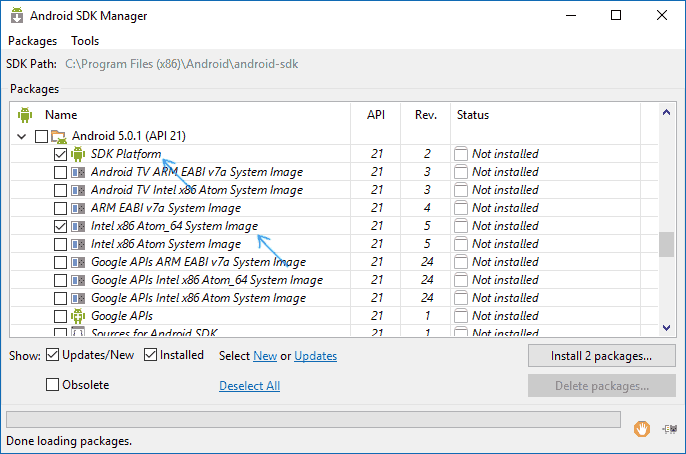Uncheck Intel x86 Atom_64 System Image

(x=60, y=226)
